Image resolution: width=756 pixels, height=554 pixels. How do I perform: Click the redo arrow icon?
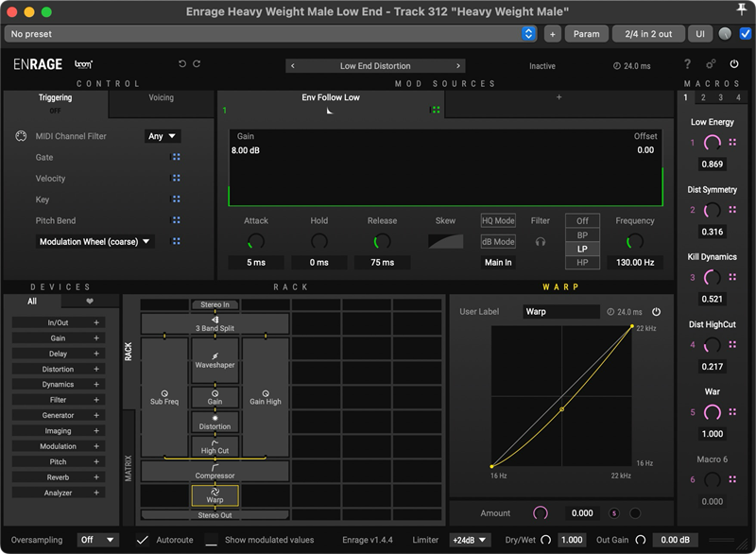197,64
